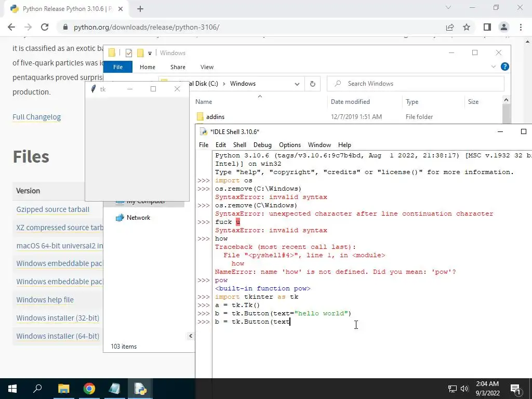Viewport: 532px width, 399px height.
Task: Share this page via Chrome share icon
Action: [450, 27]
